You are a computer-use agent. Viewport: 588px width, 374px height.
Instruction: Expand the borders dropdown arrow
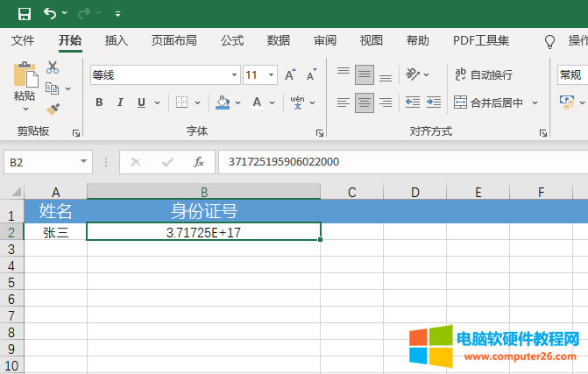point(197,102)
